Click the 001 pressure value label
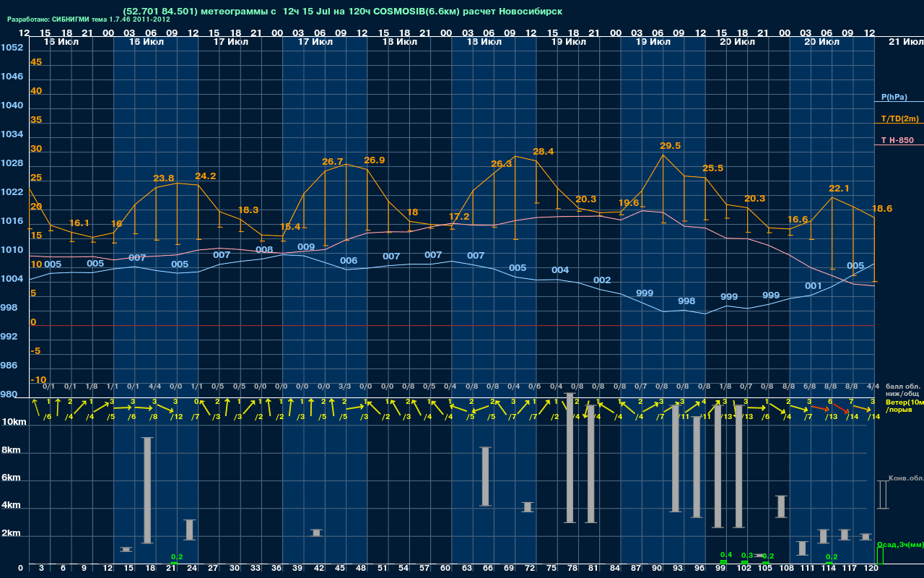This screenshot has height=578, width=924. (x=814, y=286)
